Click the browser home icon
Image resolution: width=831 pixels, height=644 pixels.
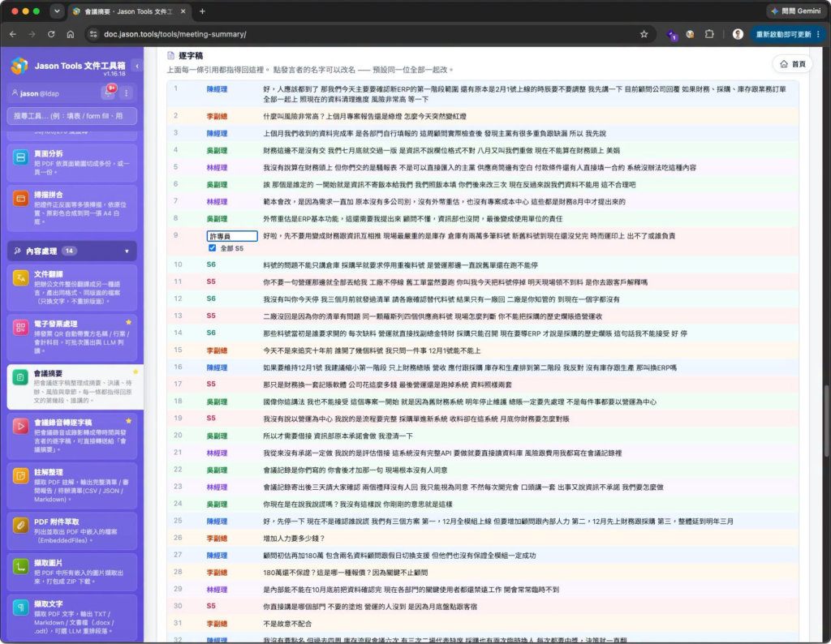(x=71, y=34)
